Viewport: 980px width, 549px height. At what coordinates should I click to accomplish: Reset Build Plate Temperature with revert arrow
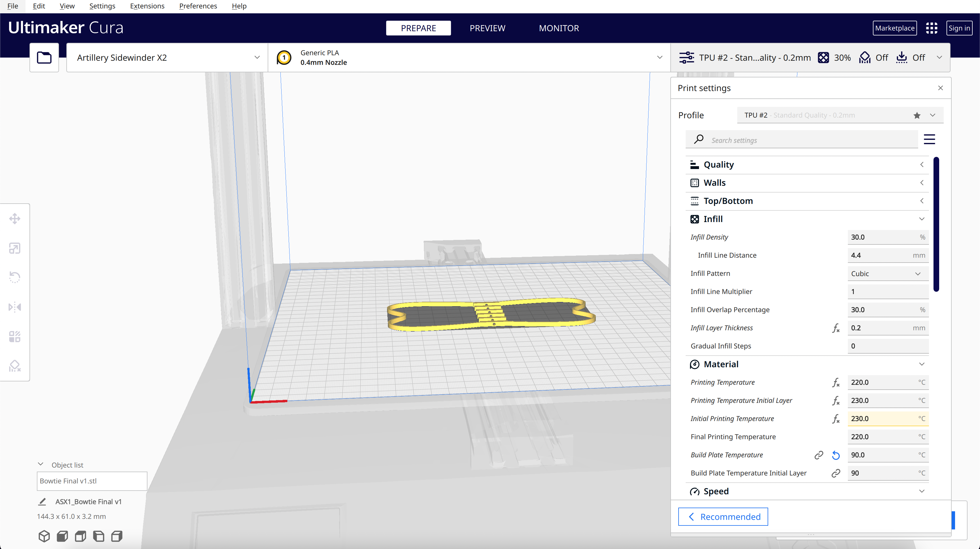836,455
